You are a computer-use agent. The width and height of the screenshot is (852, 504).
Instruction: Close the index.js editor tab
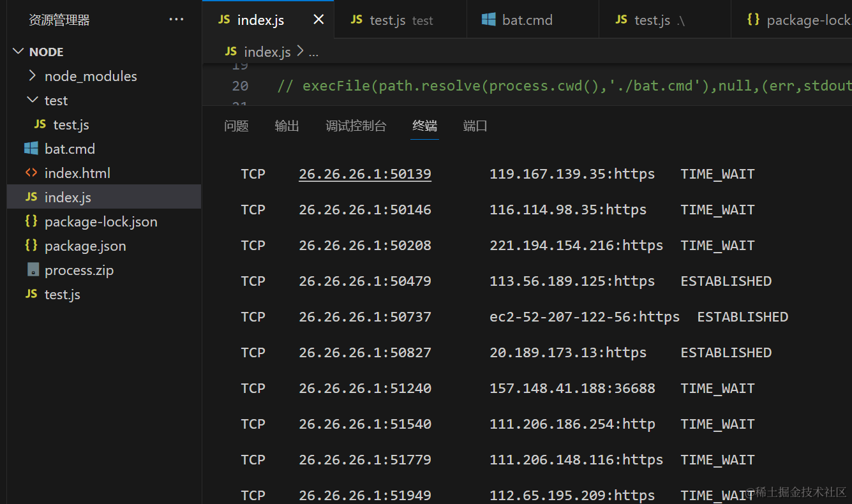(318, 20)
